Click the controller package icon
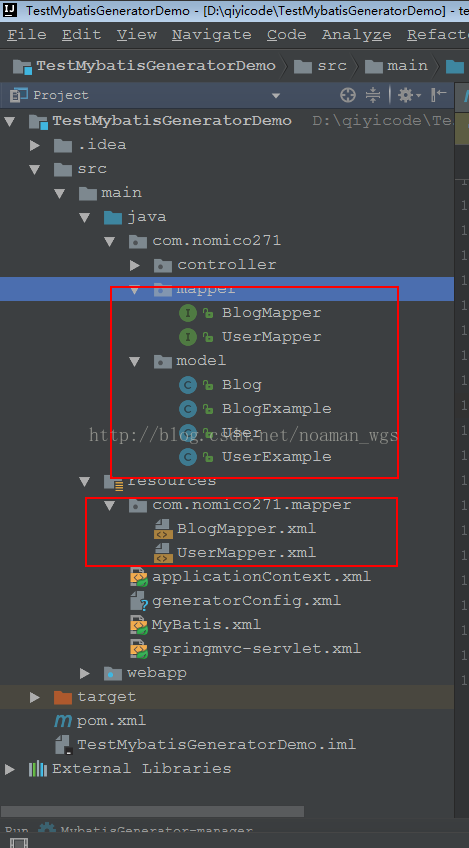 pyautogui.click(x=163, y=265)
